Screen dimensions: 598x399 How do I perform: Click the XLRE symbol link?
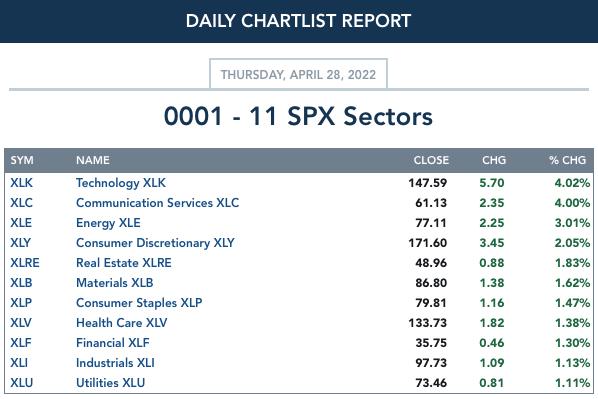pyautogui.click(x=25, y=263)
